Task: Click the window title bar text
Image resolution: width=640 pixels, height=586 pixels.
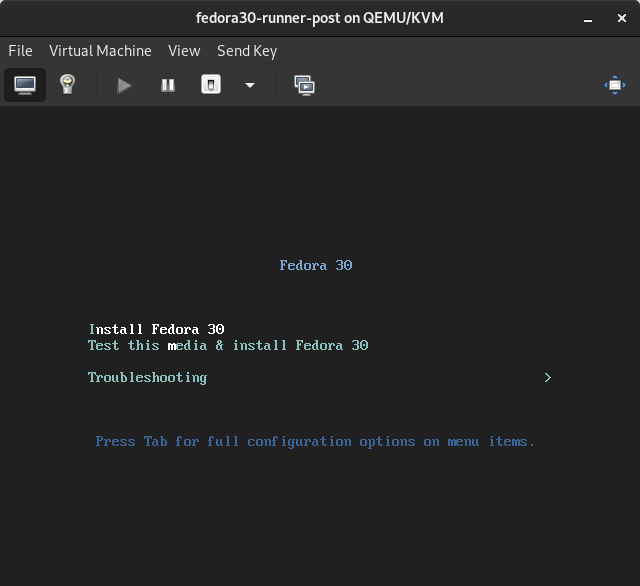Action: tap(319, 19)
